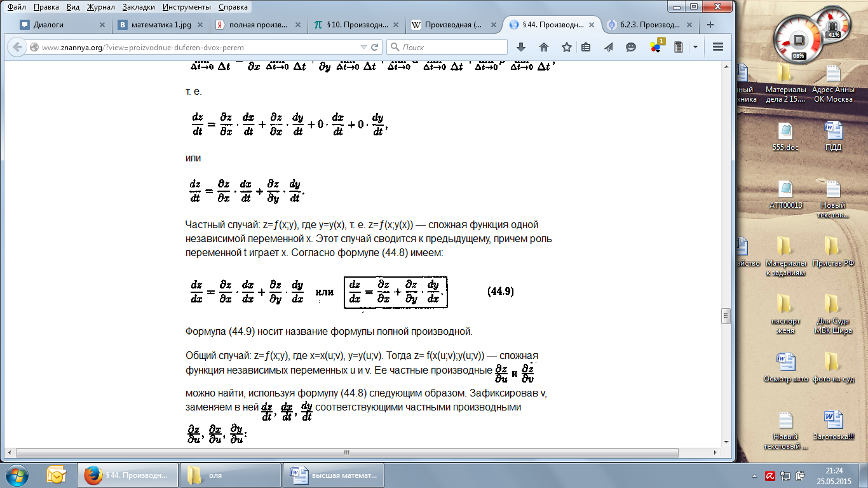Expand dropdown arrow beside clipboard add-on
This screenshot has width=868, height=488.
click(695, 47)
